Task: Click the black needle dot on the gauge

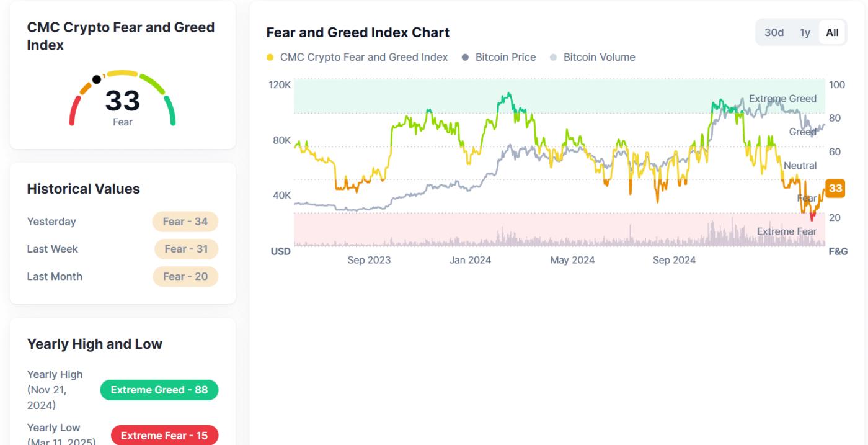Action: tap(96, 79)
